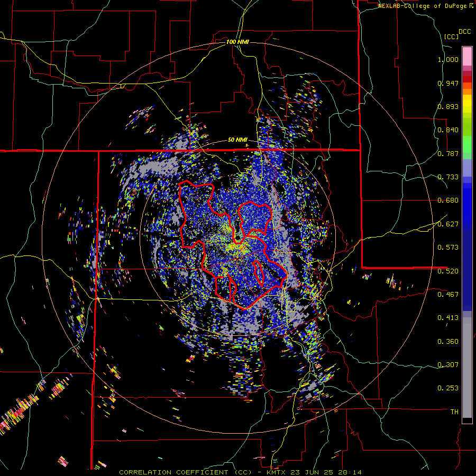
Task: Click the 100 NMI range ring label
Action: point(237,42)
